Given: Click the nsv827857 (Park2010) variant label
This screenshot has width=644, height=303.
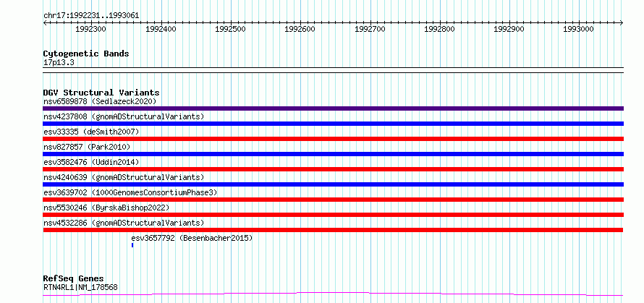Looking at the screenshot, I should coord(87,147).
